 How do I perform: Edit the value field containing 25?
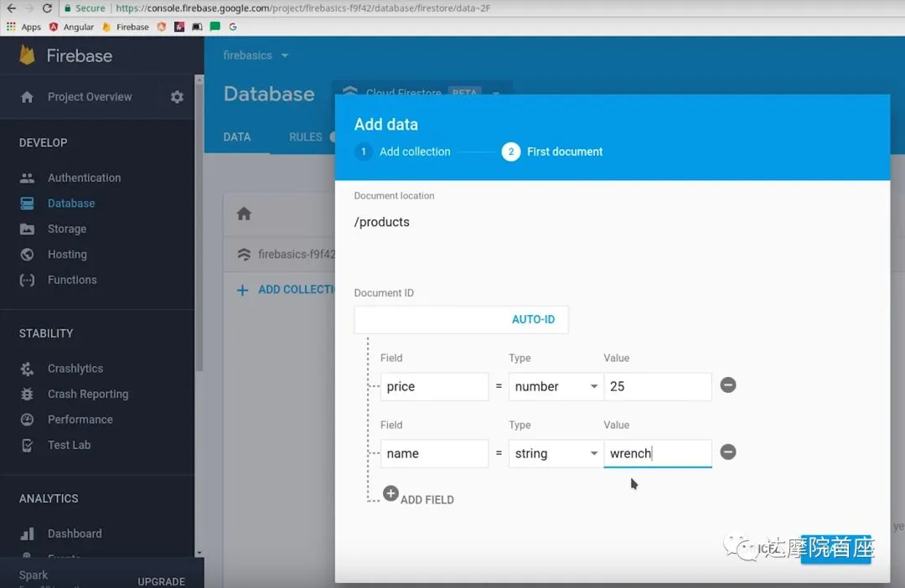(658, 387)
